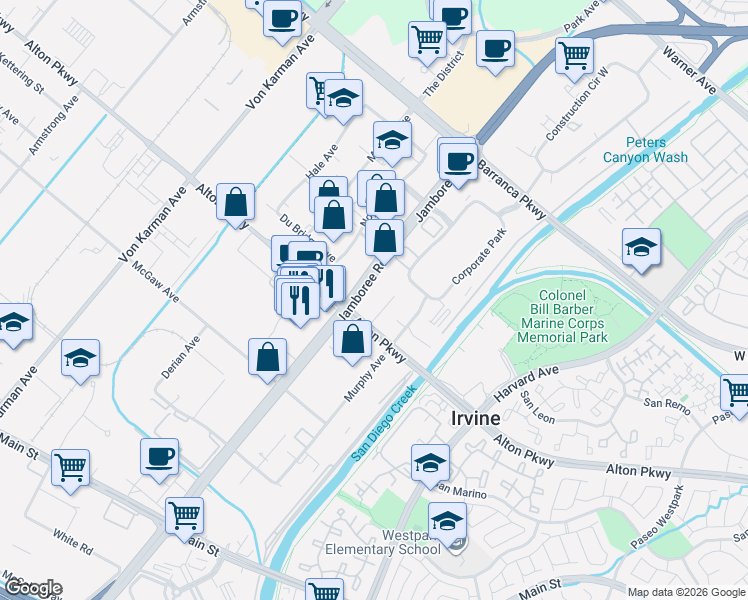Select the school marker near Derian Ave west
The height and width of the screenshot is (600, 748).
tap(80, 358)
